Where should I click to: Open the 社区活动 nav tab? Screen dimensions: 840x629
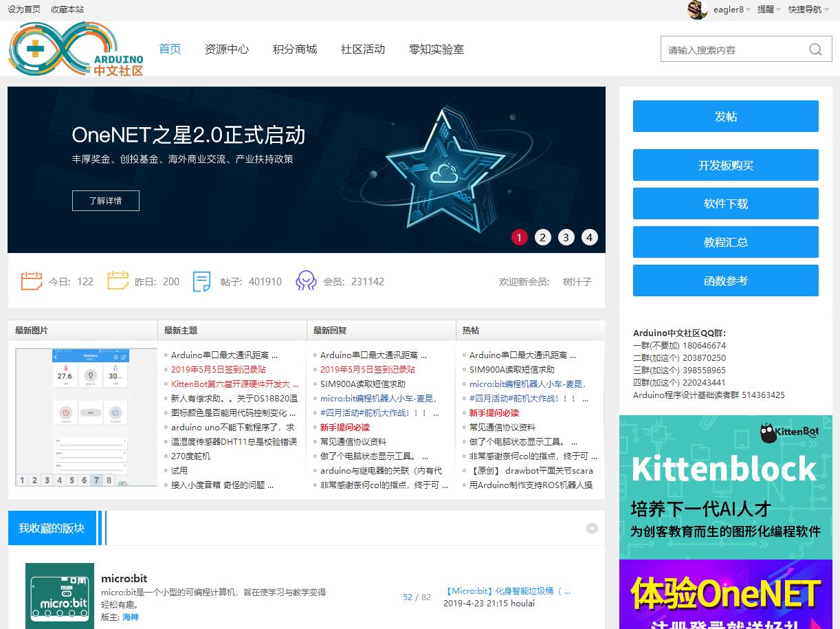point(363,49)
